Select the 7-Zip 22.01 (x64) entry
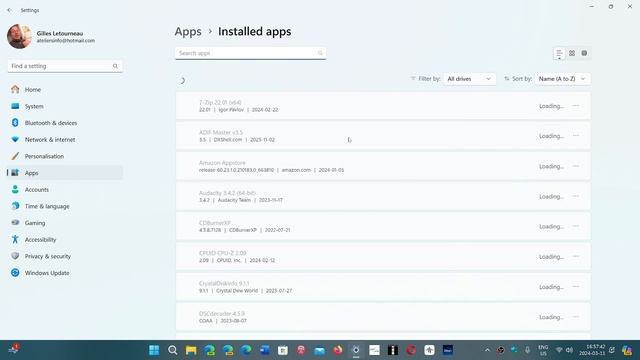Image resolution: width=640 pixels, height=360 pixels. (383, 106)
